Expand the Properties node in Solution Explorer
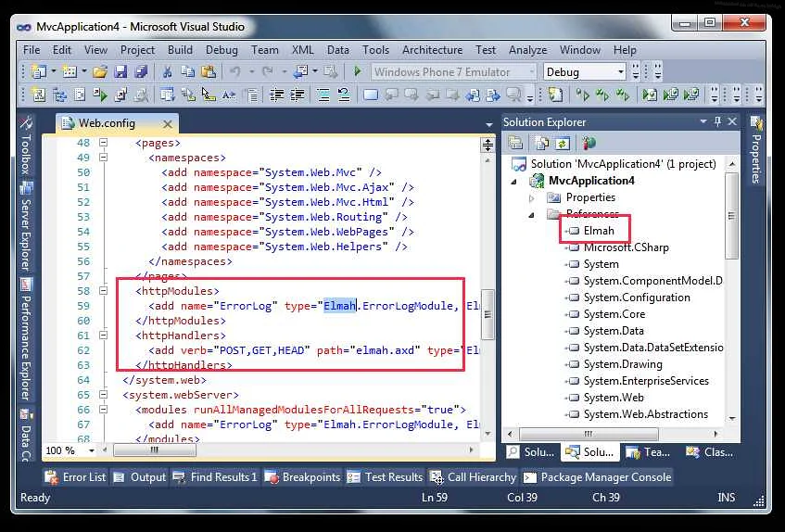 [x=532, y=197]
